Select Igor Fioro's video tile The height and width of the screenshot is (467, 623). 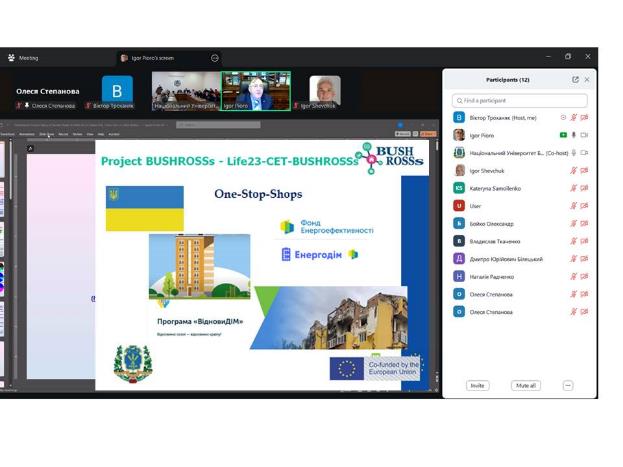point(256,91)
